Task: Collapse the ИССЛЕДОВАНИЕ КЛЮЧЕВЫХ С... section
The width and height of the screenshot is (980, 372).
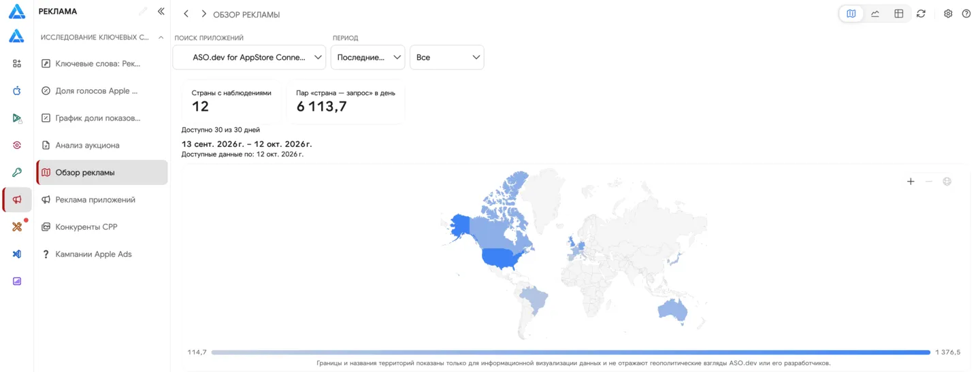Action: pos(161,37)
